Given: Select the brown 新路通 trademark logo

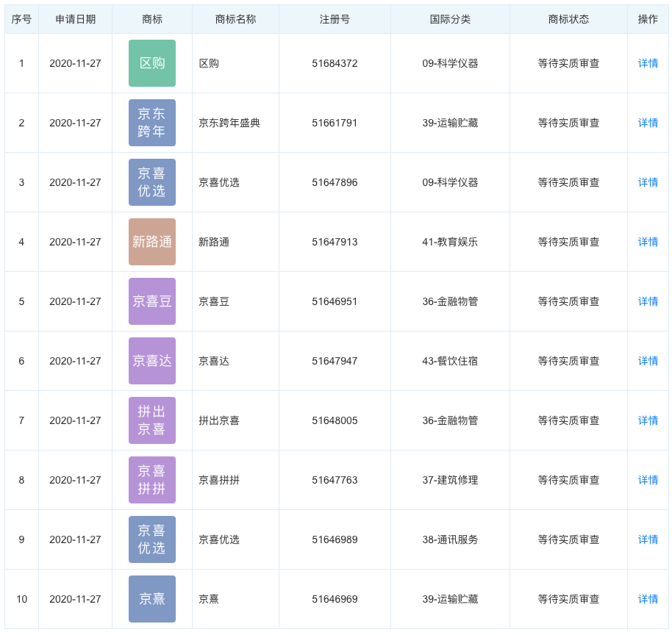Looking at the screenshot, I should click(152, 242).
